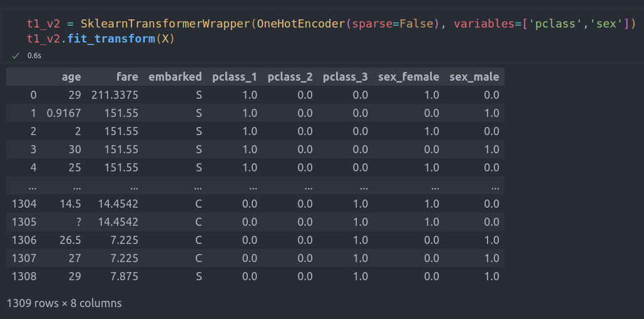Click the age value 14.5
Screen dimensions: 644x319
(x=71, y=204)
